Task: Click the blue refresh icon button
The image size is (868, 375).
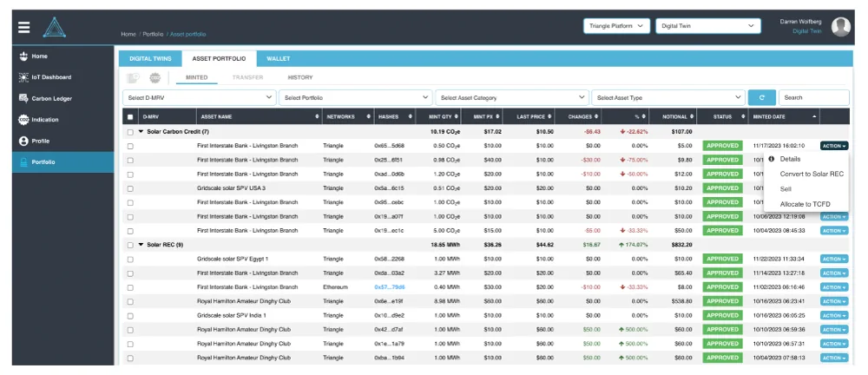Action: tap(762, 97)
